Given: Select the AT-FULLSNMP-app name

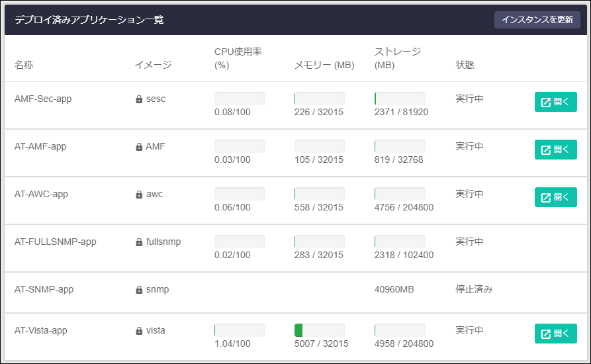Looking at the screenshot, I should pos(56,242).
